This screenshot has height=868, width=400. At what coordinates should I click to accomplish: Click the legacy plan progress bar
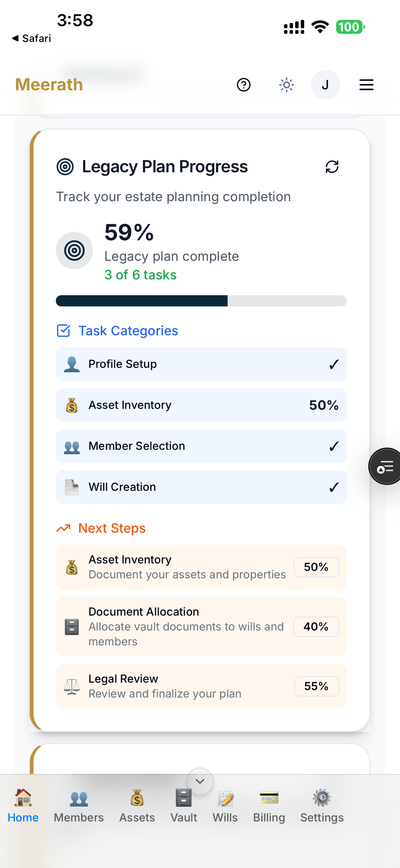(x=201, y=301)
